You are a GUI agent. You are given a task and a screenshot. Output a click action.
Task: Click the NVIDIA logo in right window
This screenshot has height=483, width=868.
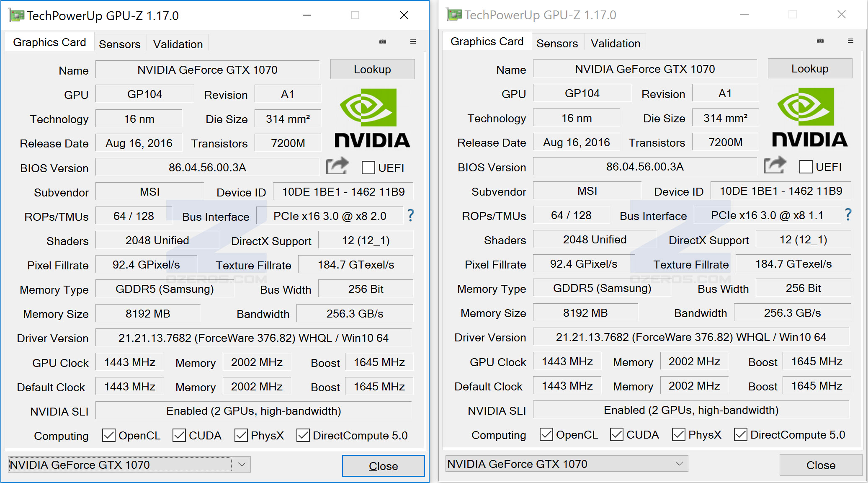click(x=810, y=117)
